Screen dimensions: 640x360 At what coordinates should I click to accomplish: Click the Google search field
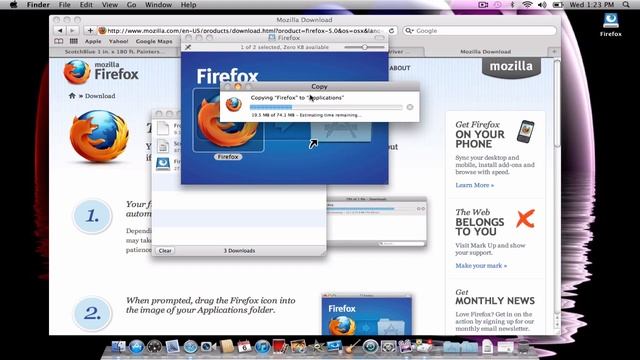479,31
